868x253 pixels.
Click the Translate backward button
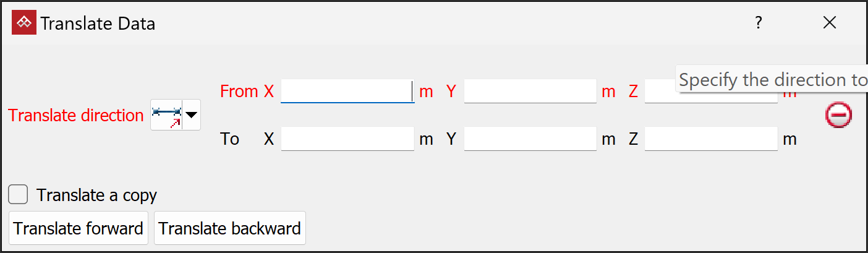tap(230, 228)
